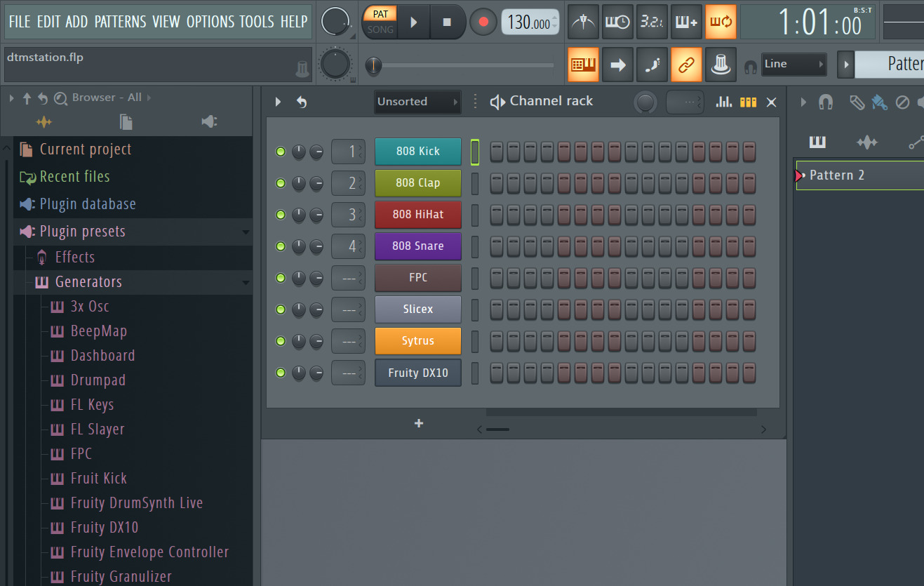The image size is (924, 586).
Task: Click the add channel plus button
Action: tap(419, 423)
